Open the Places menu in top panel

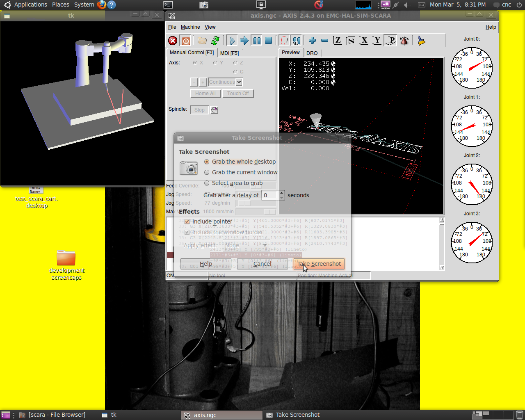pos(61,5)
